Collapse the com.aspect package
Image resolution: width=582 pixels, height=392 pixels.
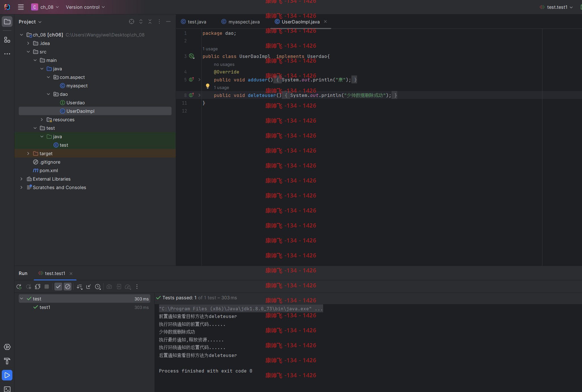[48, 77]
